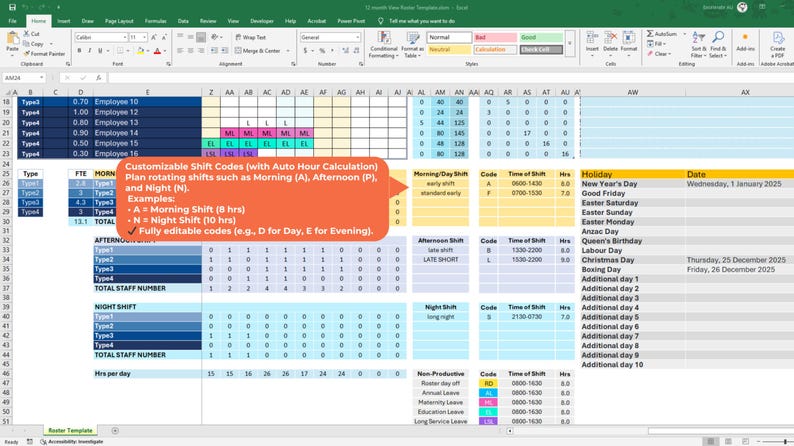Click Create a PDF icon

tap(778, 45)
